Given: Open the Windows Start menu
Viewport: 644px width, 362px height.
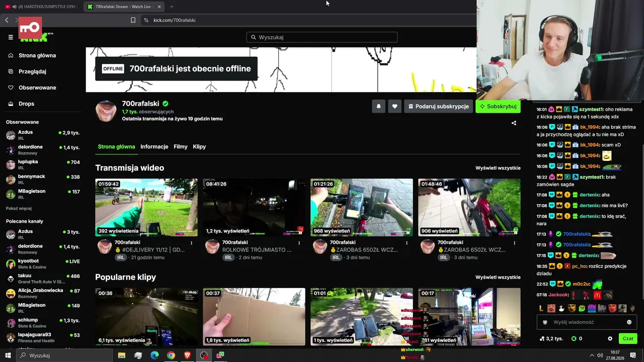Looking at the screenshot, I should tap(8, 355).
